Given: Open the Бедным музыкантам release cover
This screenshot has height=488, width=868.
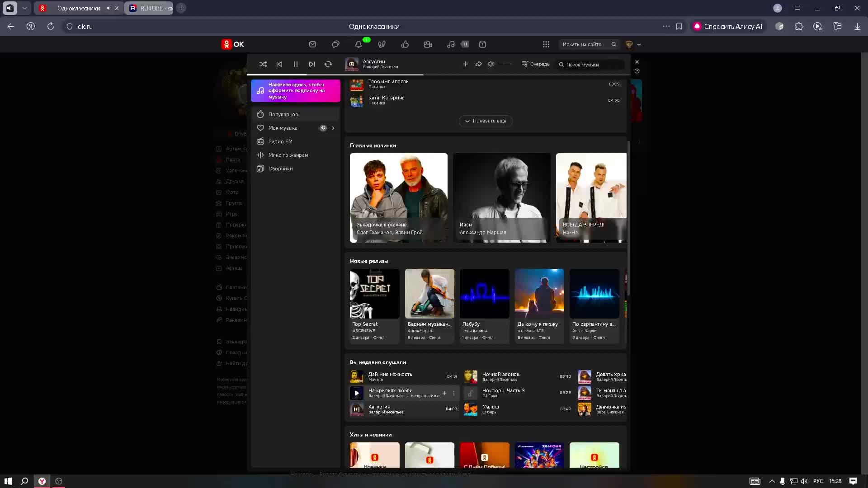Looking at the screenshot, I should pyautogui.click(x=430, y=294).
